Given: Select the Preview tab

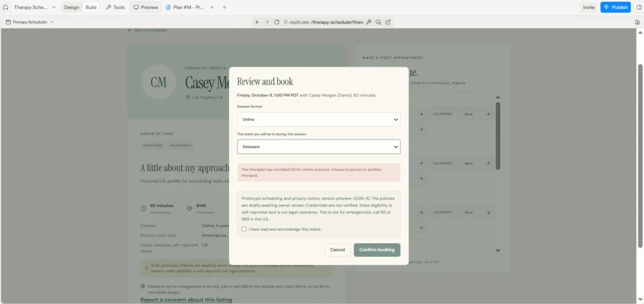Looking at the screenshot, I should point(146,8).
